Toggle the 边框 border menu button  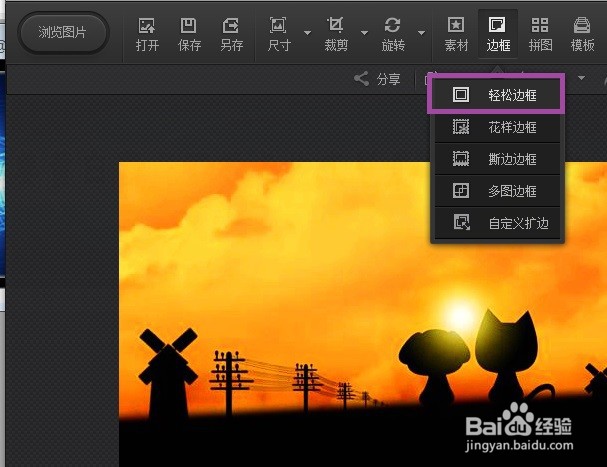(x=498, y=35)
